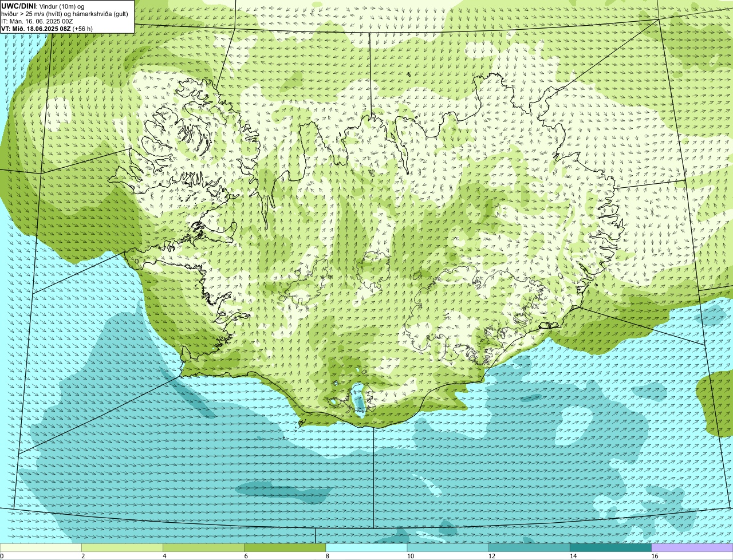The image size is (733, 560).
Task: Pick the 4–6 m/s green legend swatch
Action: point(204,548)
